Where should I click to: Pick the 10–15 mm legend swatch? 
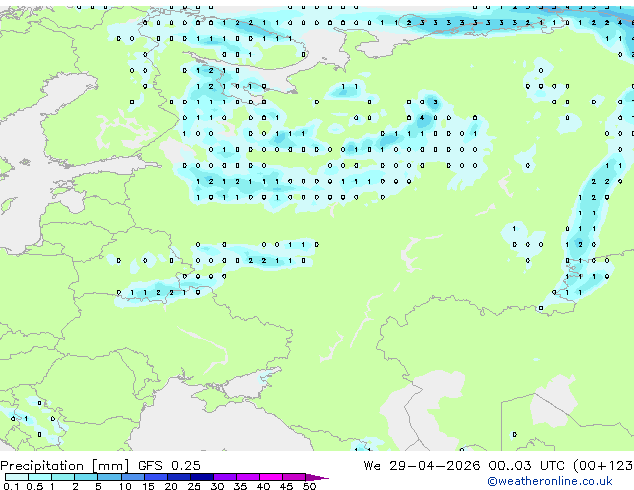pos(132,477)
